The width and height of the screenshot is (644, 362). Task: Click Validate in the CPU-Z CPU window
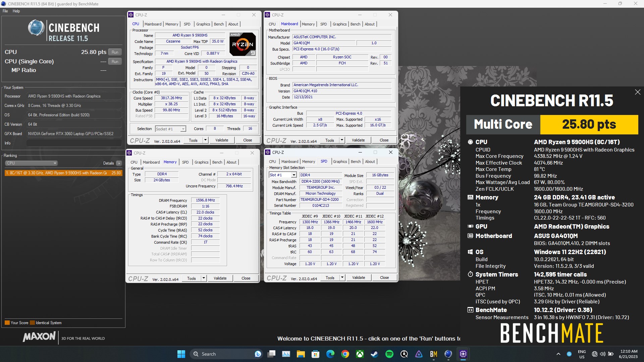[x=222, y=140]
